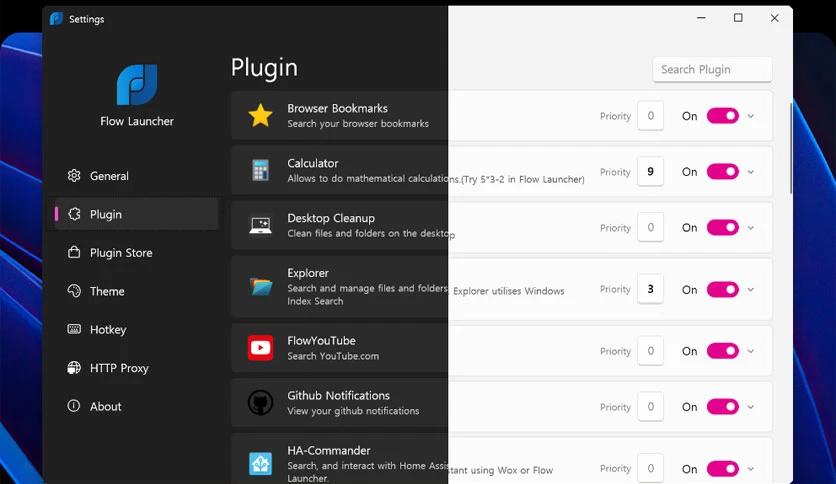Open the Theme settings section
Screen dimensions: 836x484
136,291
